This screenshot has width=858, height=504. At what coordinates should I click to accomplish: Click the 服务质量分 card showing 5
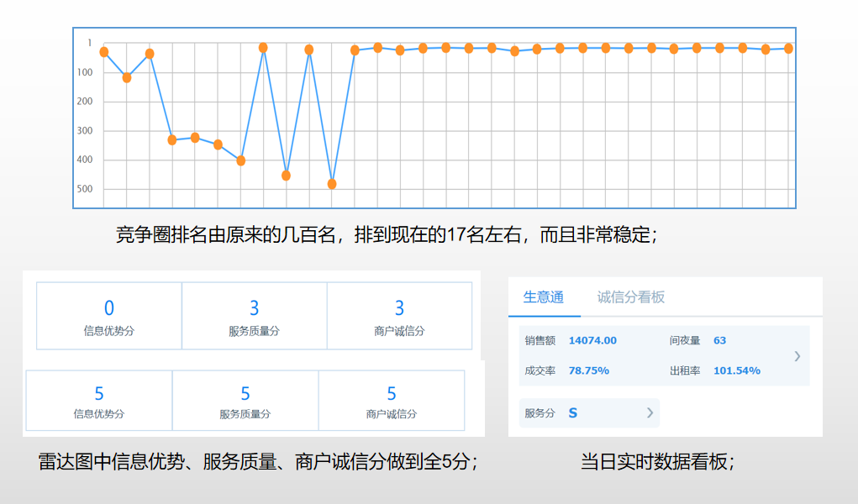pos(245,401)
